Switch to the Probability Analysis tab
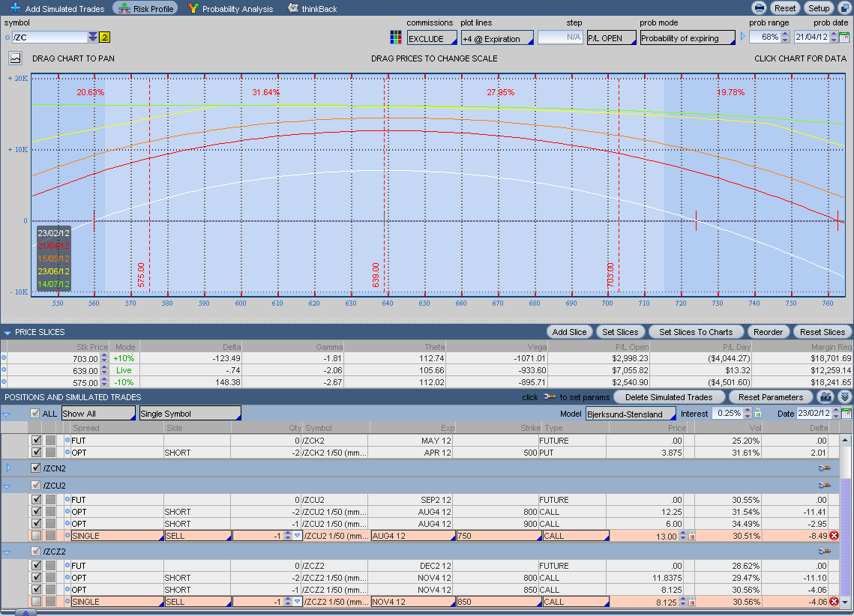 point(230,8)
